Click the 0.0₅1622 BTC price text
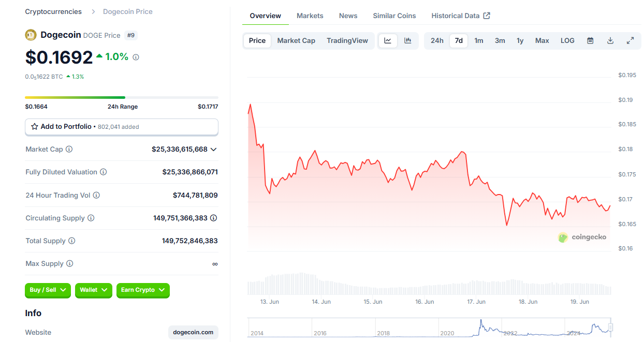This screenshot has height=342, width=644. point(44,77)
